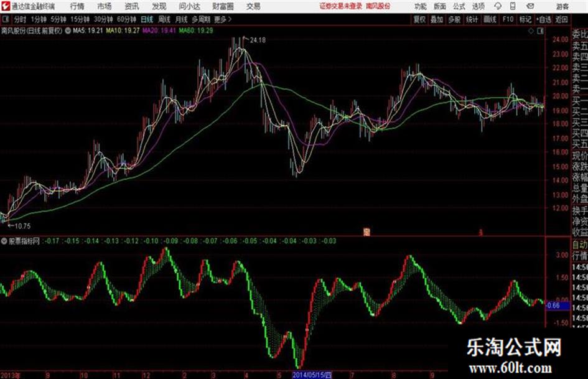
Task: Click the 南风股份(日线 前复权) chart title
Action: [x=32, y=30]
